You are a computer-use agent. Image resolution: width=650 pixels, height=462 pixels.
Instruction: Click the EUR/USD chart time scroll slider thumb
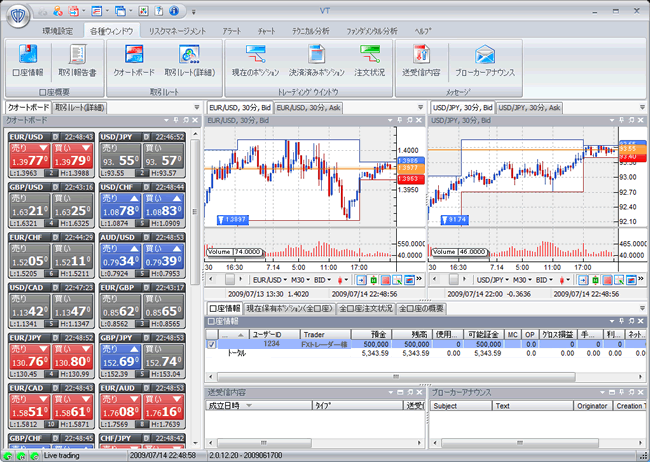[x=230, y=280]
